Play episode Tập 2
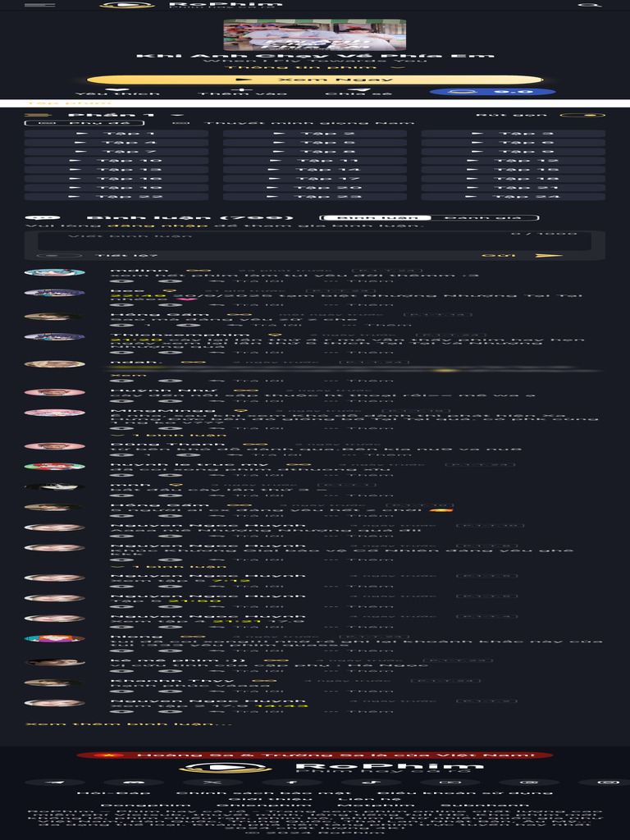630x840 pixels. [315, 134]
